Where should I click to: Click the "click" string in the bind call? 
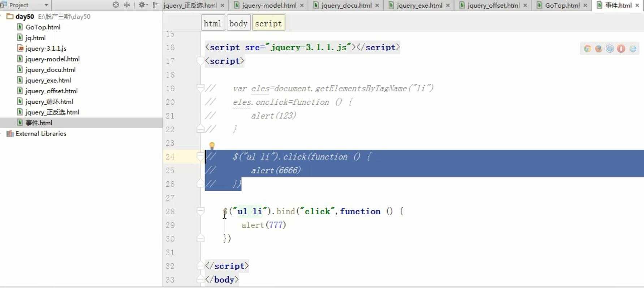point(318,211)
